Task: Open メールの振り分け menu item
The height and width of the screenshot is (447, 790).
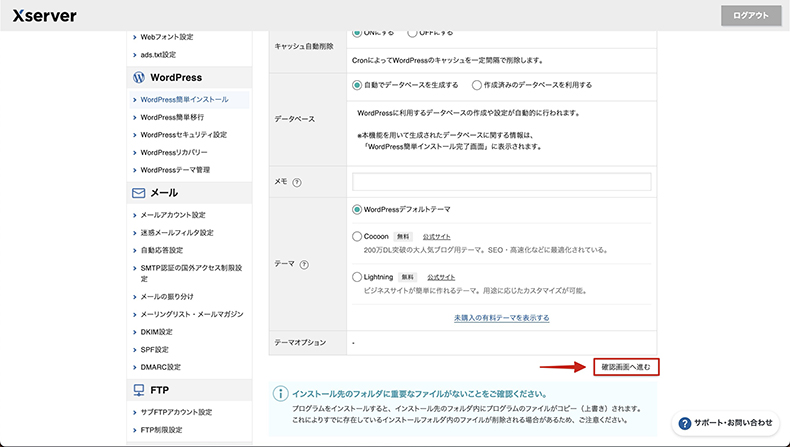Action: coord(167,296)
